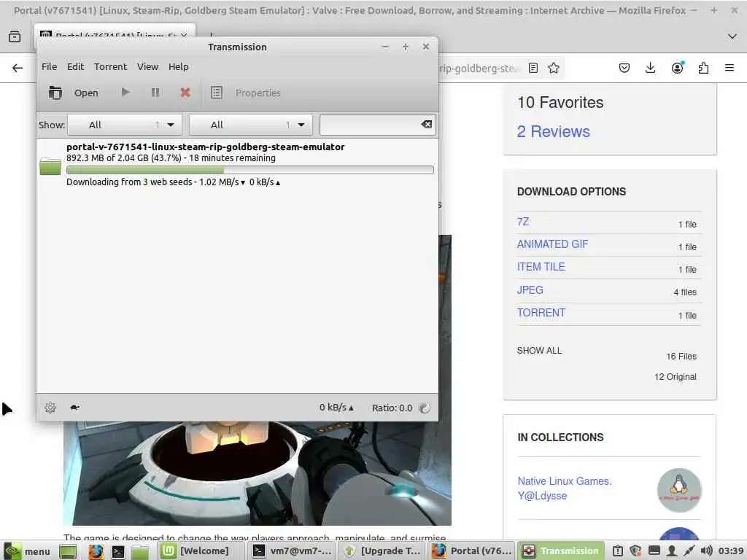Start the torrent with play button
The height and width of the screenshot is (560, 747).
click(x=125, y=92)
